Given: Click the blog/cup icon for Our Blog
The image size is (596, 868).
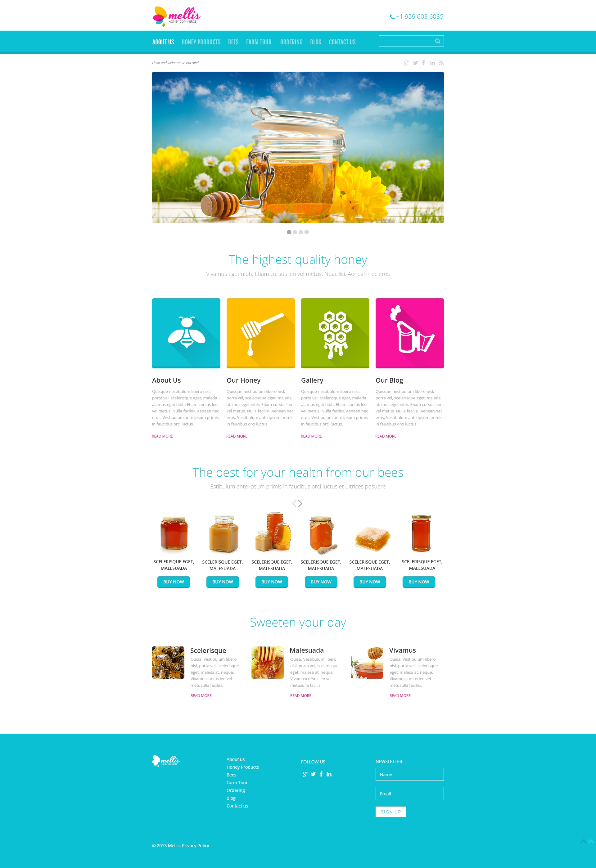Looking at the screenshot, I should coord(409,333).
